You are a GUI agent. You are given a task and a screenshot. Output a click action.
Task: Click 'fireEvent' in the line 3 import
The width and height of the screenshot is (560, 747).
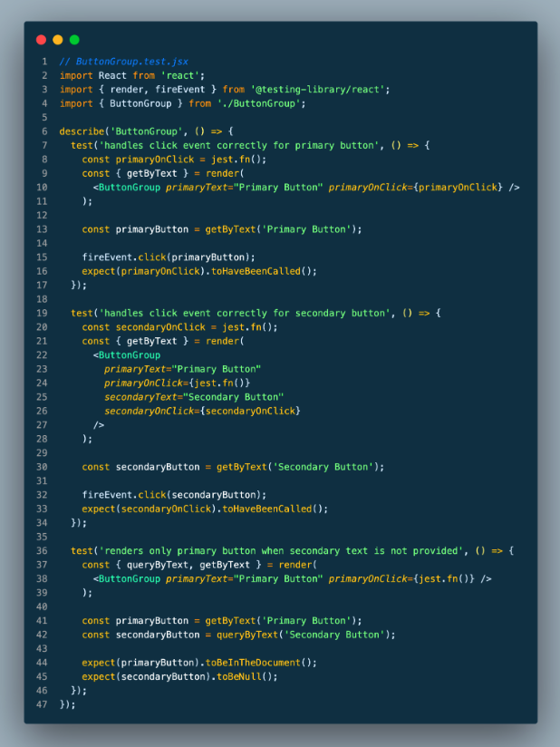(x=180, y=89)
